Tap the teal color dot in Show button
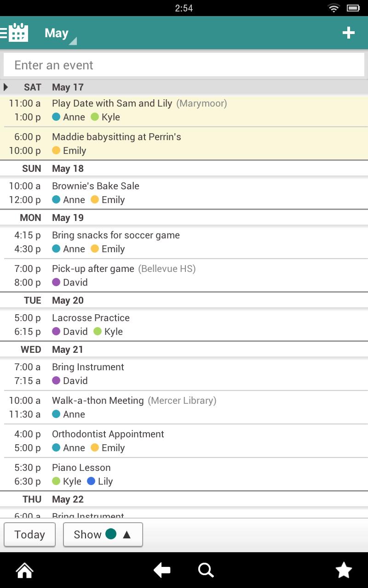 click(x=111, y=534)
